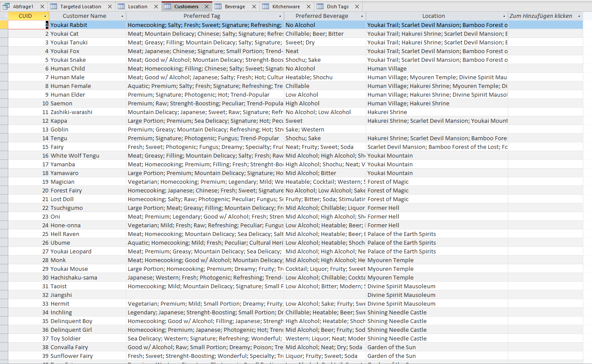Close the Beverage tab

254,7
